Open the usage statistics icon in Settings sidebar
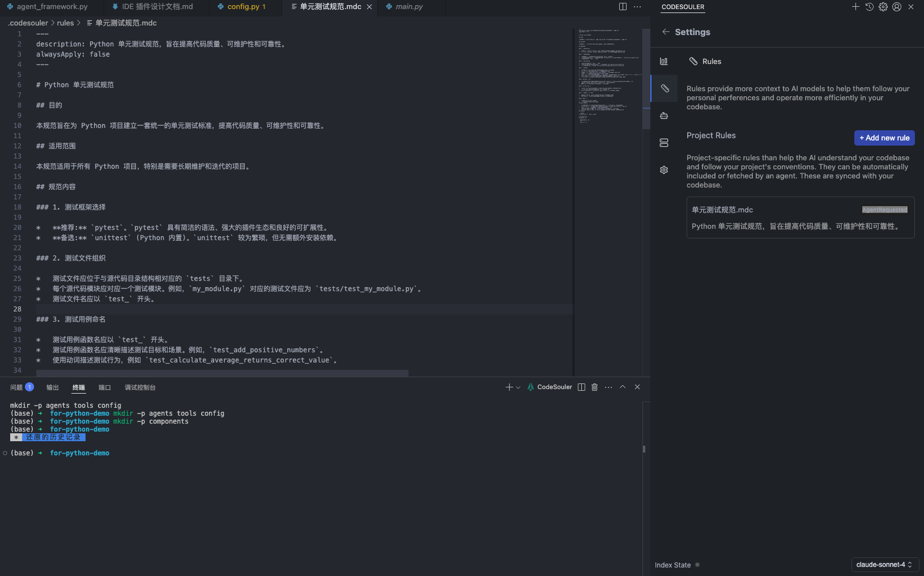924x576 pixels. point(664,61)
